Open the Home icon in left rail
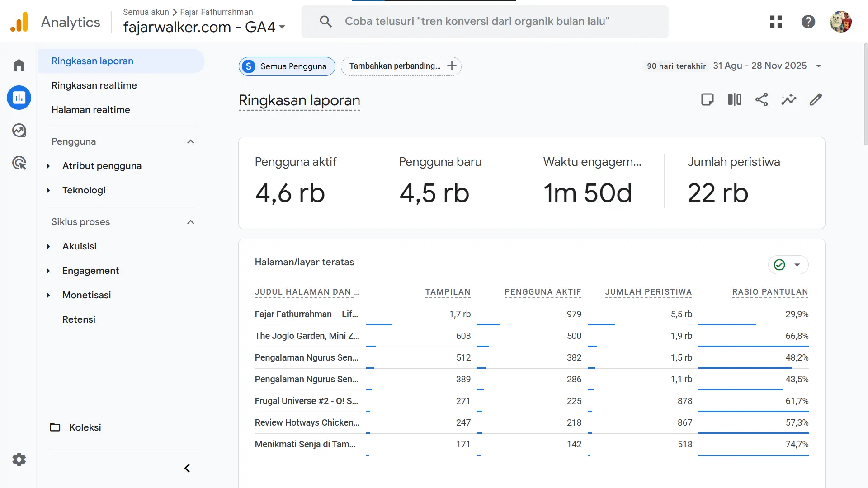This screenshot has height=488, width=868. tap(19, 66)
